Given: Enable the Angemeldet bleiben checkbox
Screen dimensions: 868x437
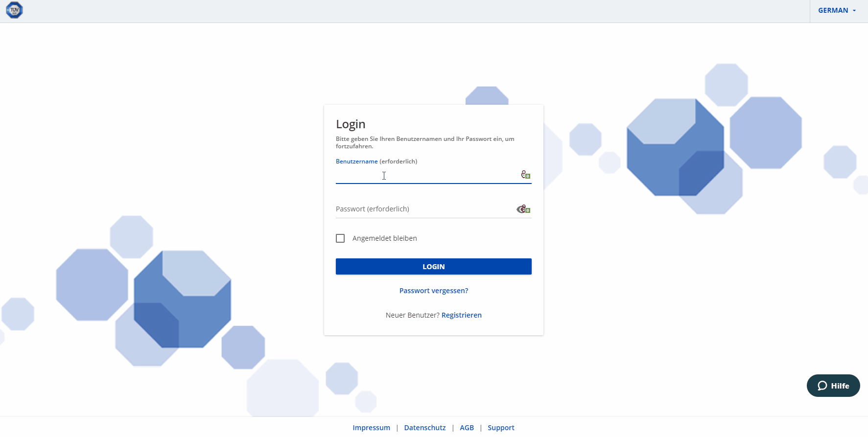Looking at the screenshot, I should pyautogui.click(x=340, y=238).
